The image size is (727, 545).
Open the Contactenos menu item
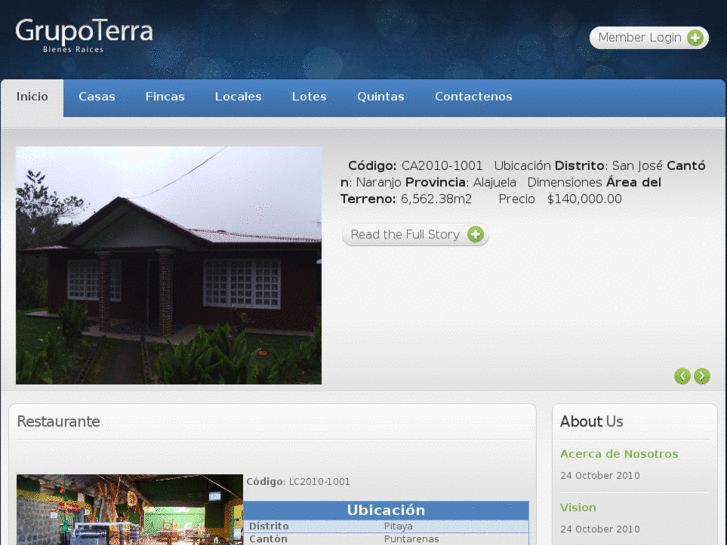coord(473,96)
